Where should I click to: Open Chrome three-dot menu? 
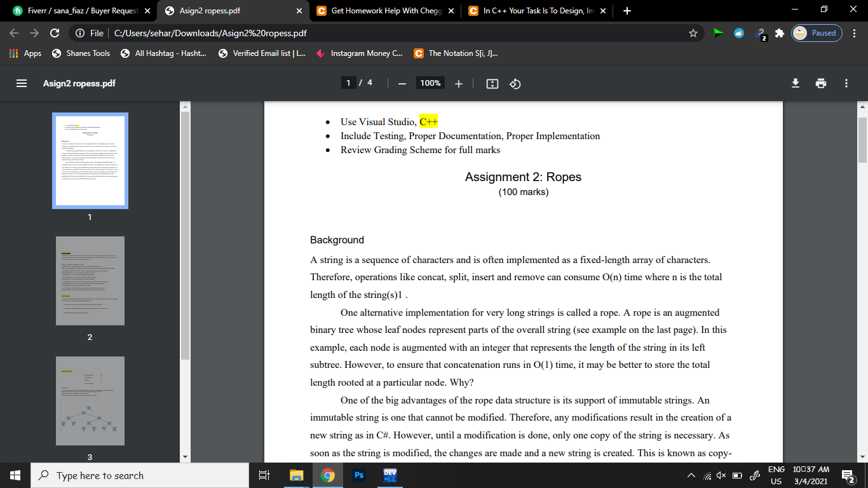coord(855,33)
